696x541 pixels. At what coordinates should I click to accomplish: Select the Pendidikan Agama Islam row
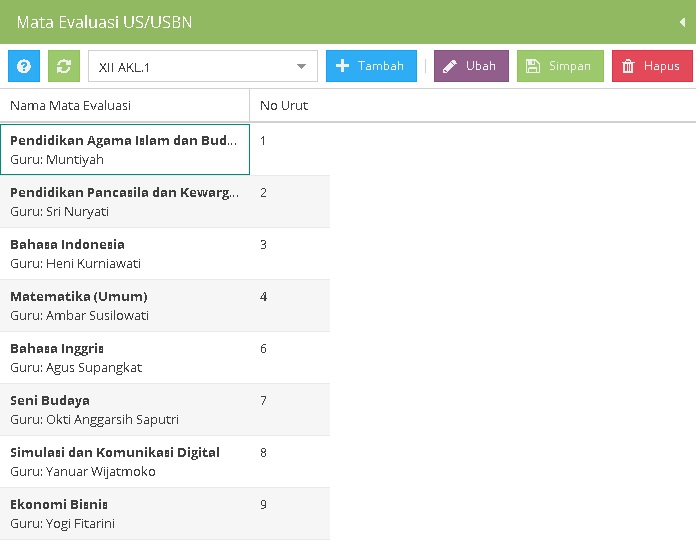coord(125,149)
